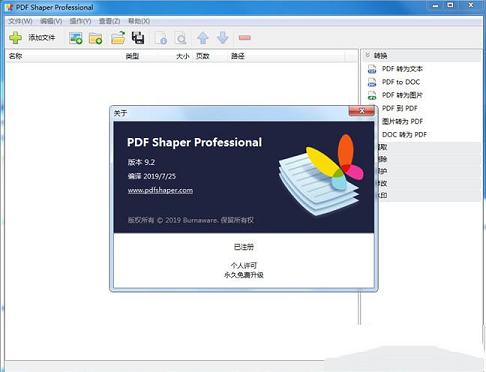Click the blue move down arrow icon
The image size is (486, 372).
pos(223,38)
